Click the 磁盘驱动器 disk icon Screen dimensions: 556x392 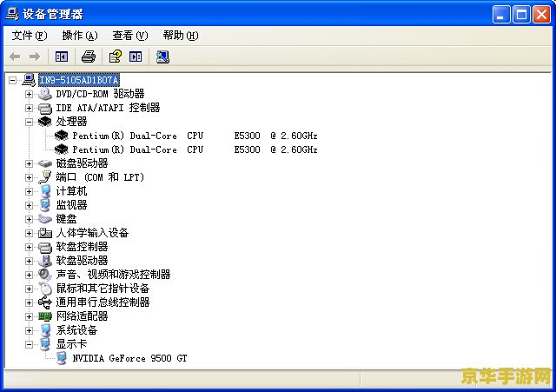(x=45, y=163)
